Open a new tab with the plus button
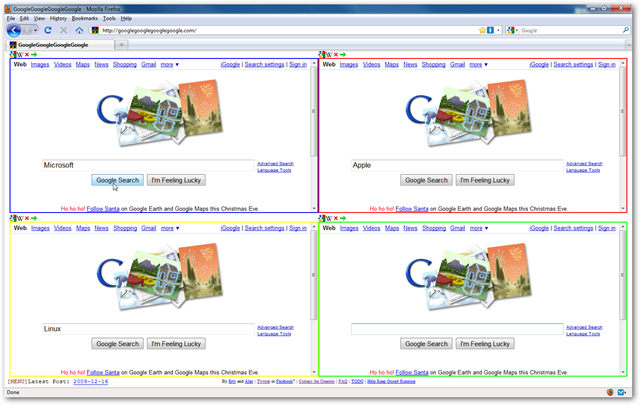Viewport: 640px width, 405px height. (121, 45)
